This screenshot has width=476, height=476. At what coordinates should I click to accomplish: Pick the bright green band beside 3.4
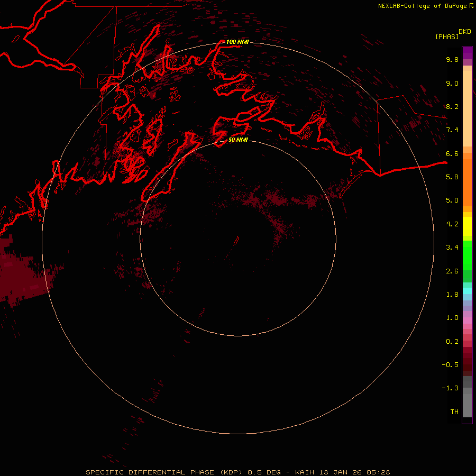pyautogui.click(x=467, y=255)
